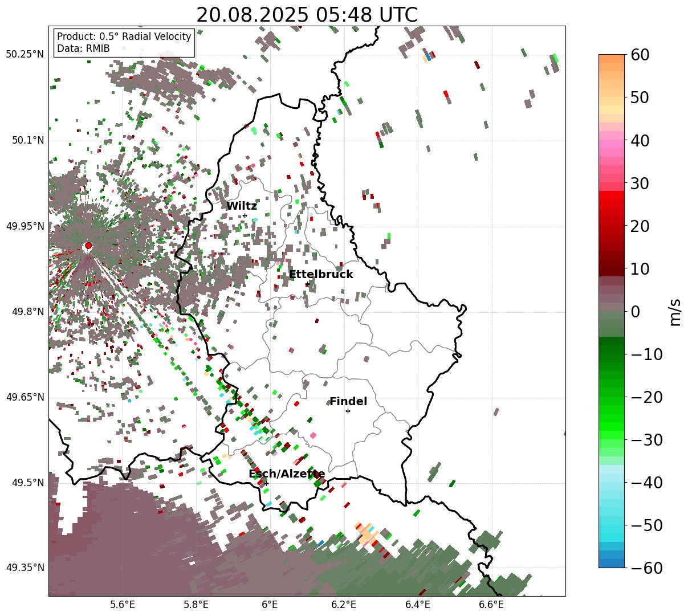This screenshot has height=616, width=688.
Task: Click the m/s colorbar unit label
Action: pos(675,311)
